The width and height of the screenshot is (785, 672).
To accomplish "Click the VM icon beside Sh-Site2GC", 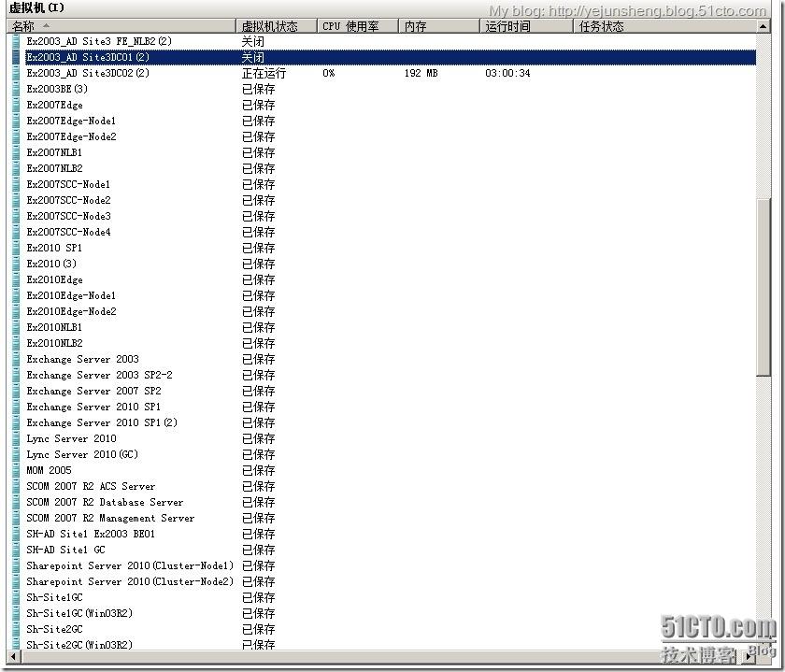I will 16,629.
